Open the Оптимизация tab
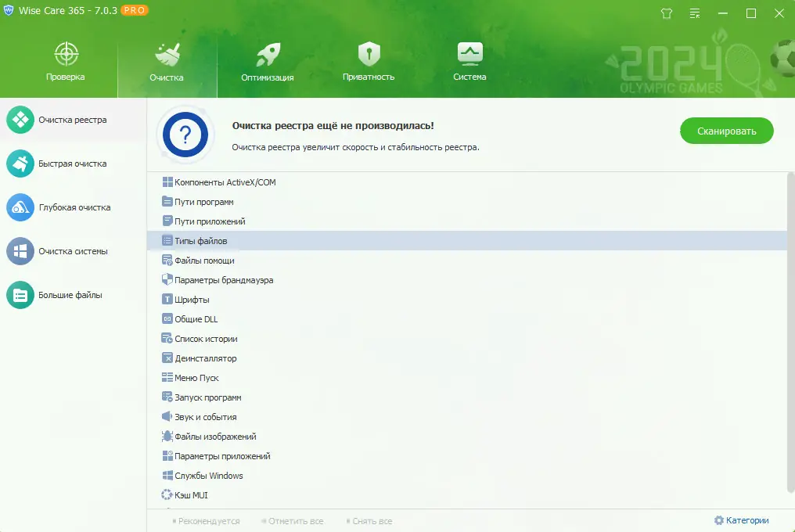This screenshot has height=532, width=795. (267, 62)
